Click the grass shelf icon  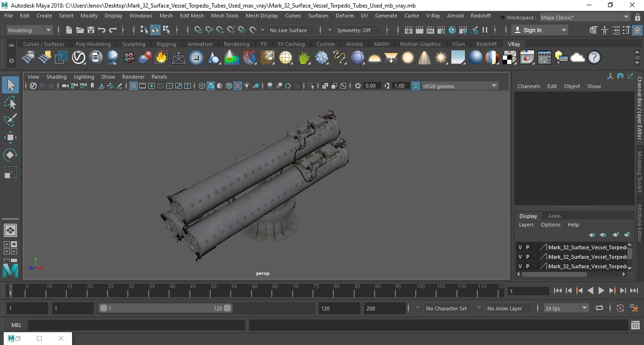304,58
